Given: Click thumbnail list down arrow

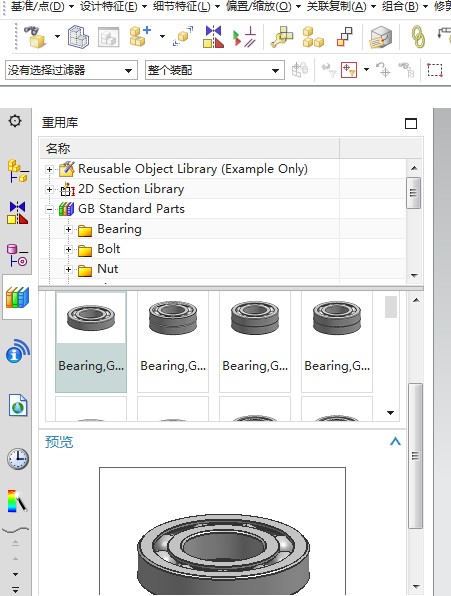Looking at the screenshot, I should pos(391,413).
